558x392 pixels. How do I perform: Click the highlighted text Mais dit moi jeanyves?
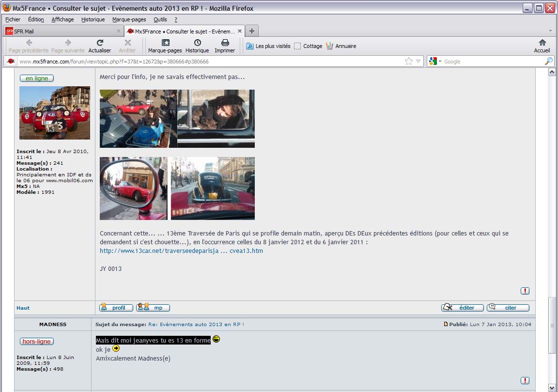(x=154, y=340)
